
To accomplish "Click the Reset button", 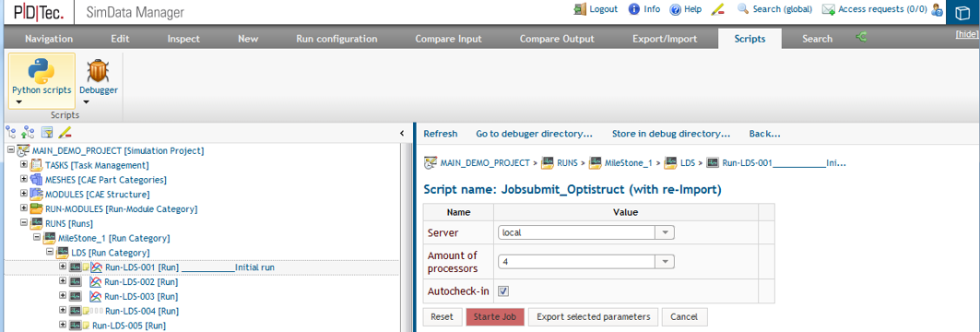I will click(x=442, y=317).
